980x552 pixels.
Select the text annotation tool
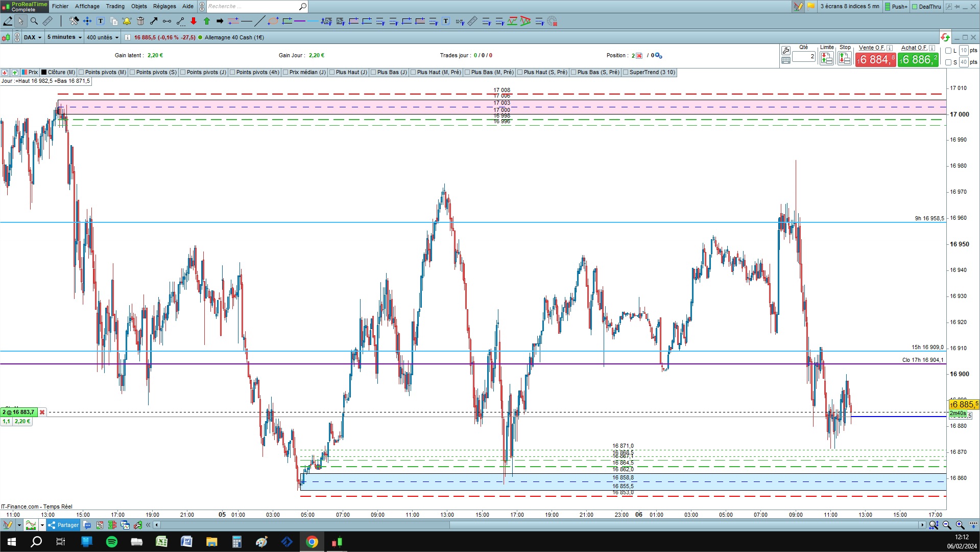click(101, 21)
